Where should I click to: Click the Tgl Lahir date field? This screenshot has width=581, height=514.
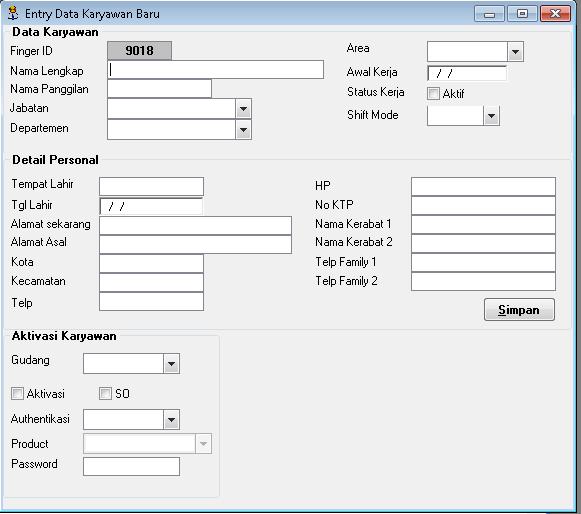(151, 206)
